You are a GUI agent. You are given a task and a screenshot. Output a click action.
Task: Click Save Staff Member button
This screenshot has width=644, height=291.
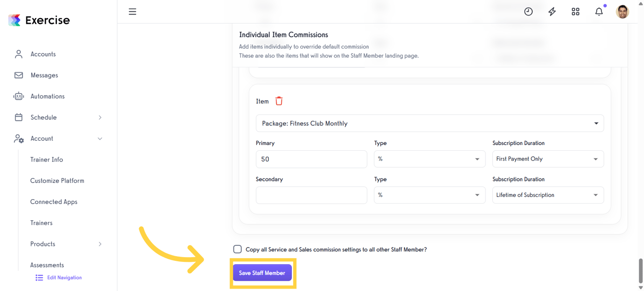click(x=262, y=273)
